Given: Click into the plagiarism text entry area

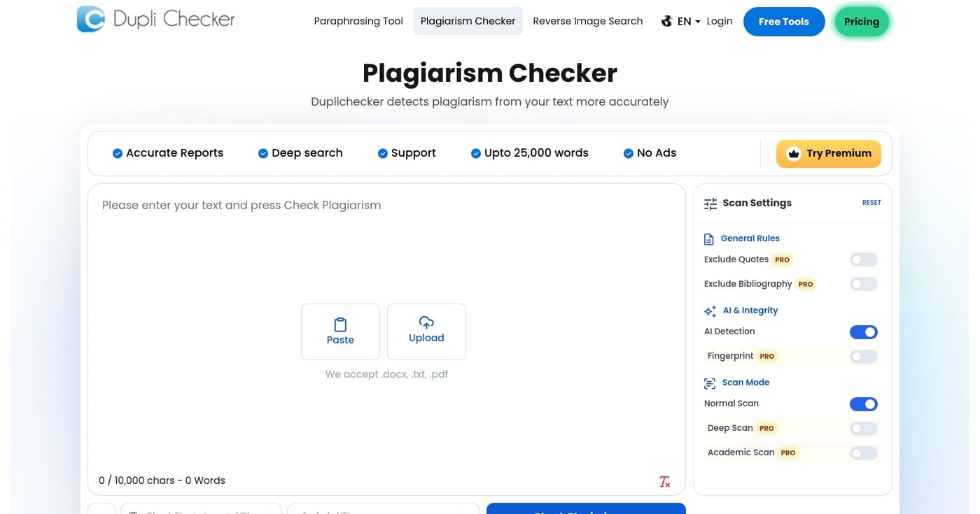Looking at the screenshot, I should pos(386,339).
